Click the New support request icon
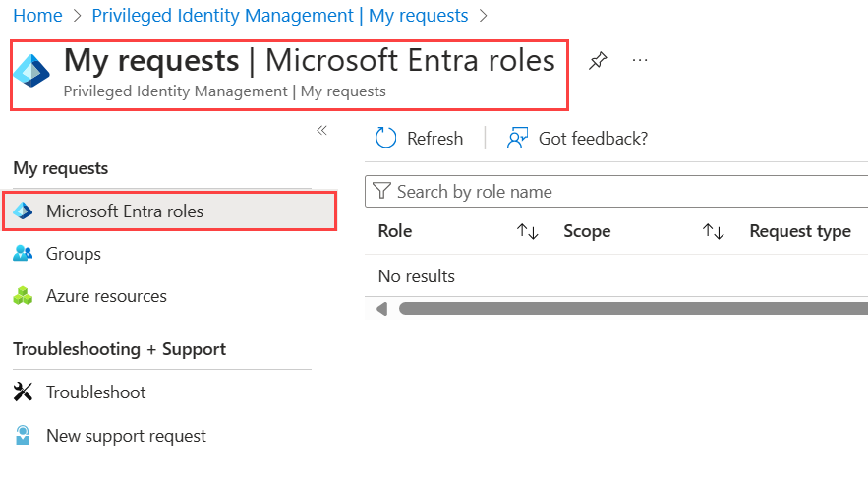The height and width of the screenshot is (483, 868). pyautogui.click(x=23, y=435)
